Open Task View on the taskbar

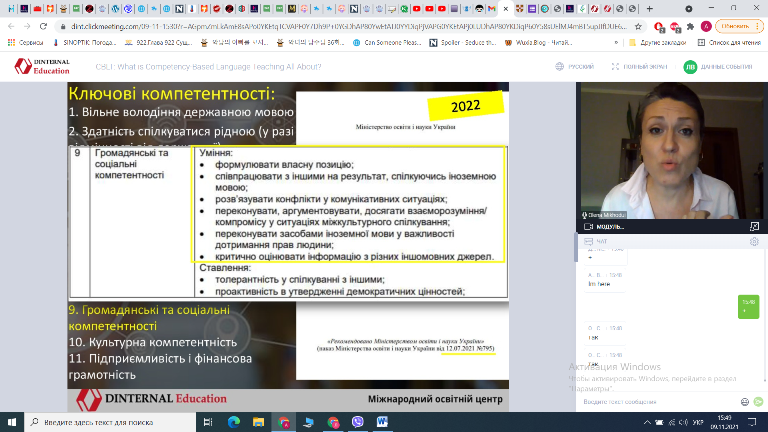208,422
